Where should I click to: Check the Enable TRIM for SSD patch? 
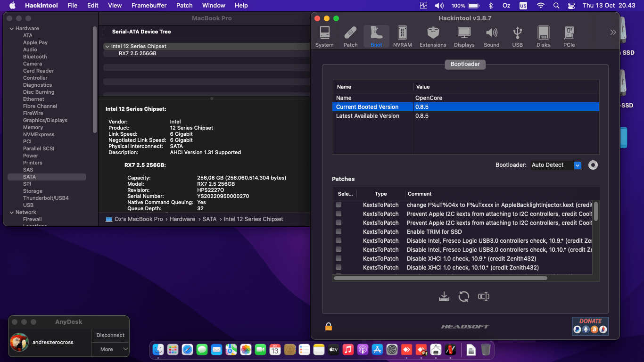(339, 231)
